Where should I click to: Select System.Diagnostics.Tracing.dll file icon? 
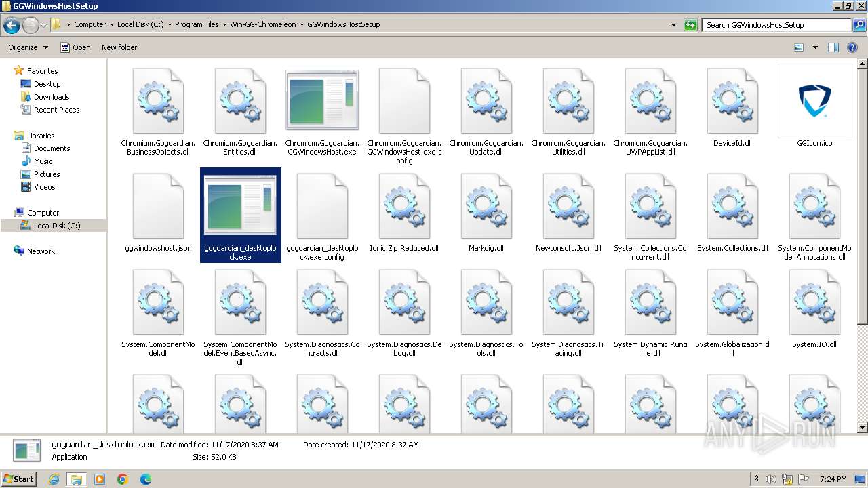[568, 302]
